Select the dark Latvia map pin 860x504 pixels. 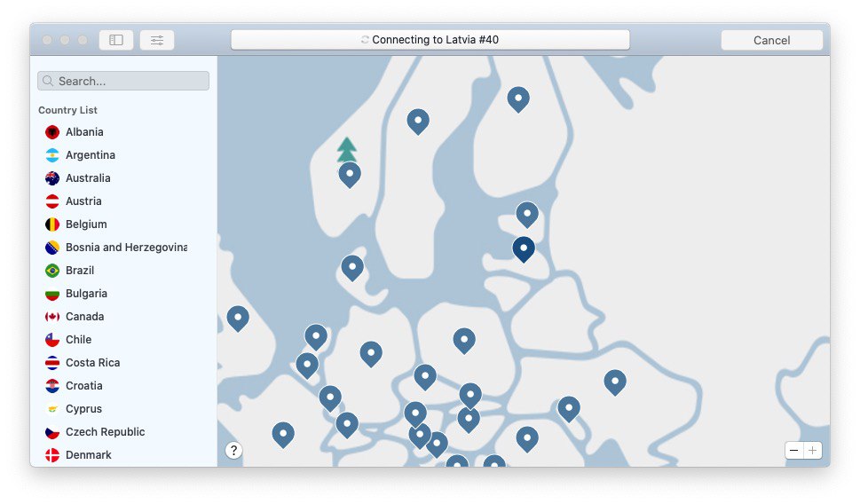click(x=524, y=249)
